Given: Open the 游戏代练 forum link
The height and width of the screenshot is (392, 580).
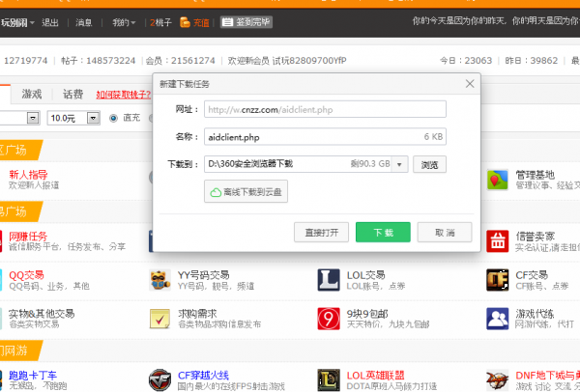Looking at the screenshot, I should pyautogui.click(x=535, y=314).
